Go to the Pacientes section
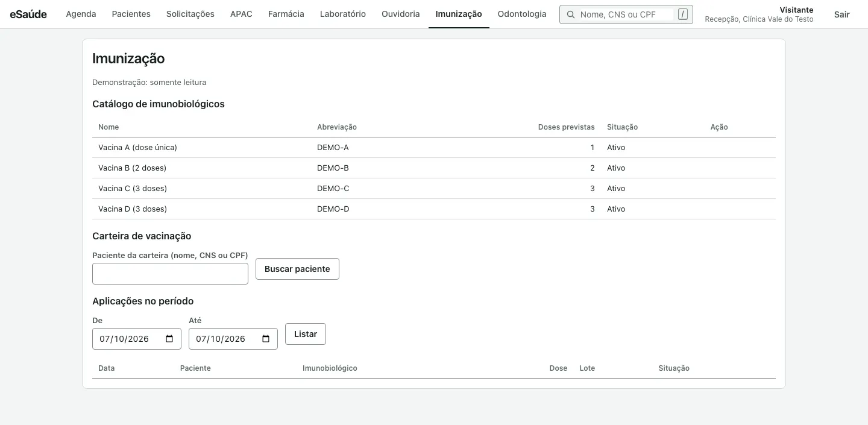868x425 pixels. [x=131, y=14]
